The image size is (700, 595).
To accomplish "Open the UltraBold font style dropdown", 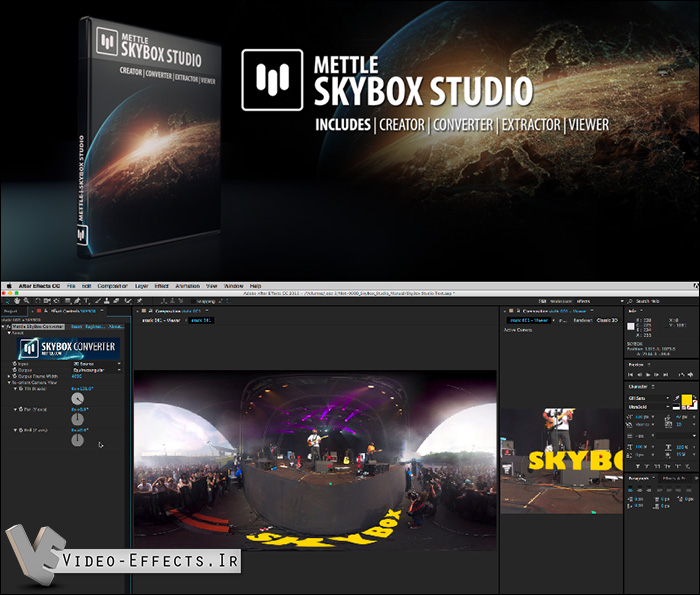I will click(x=649, y=407).
